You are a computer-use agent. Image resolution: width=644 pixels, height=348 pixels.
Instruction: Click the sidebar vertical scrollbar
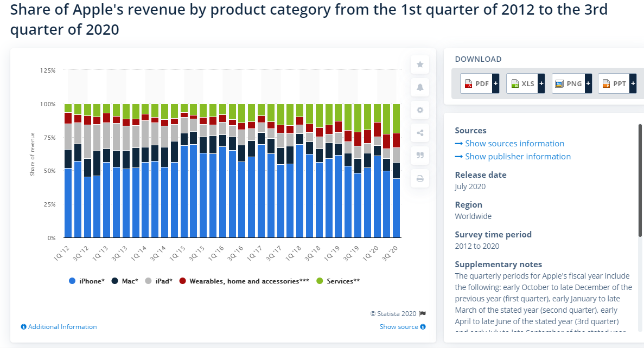(x=640, y=181)
